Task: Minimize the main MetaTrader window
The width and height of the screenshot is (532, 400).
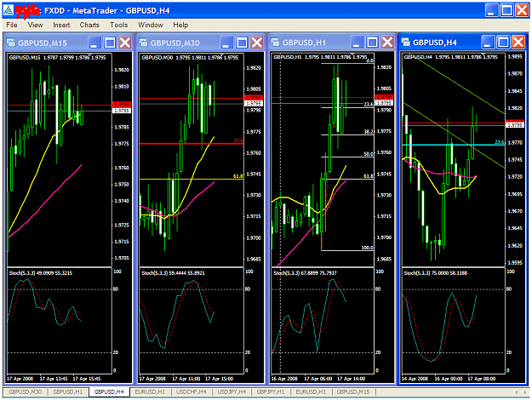Action: 491,10
